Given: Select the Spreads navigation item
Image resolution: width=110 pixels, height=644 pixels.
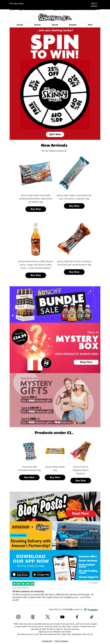Looking at the screenshot, I should coord(73,25).
